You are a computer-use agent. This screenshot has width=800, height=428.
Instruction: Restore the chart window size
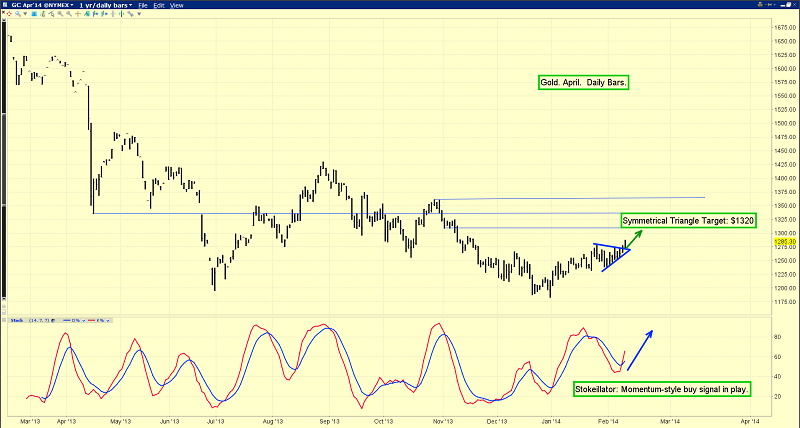pos(781,6)
